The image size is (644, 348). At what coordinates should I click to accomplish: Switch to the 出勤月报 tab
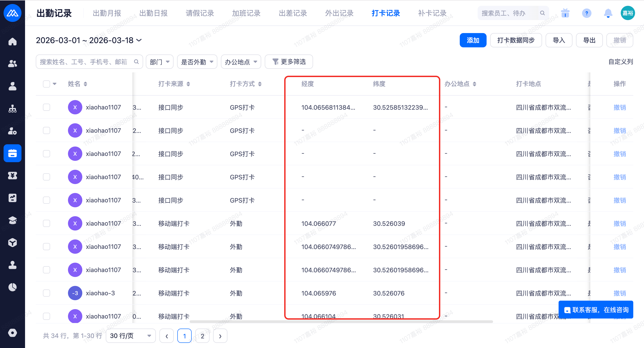(107, 13)
